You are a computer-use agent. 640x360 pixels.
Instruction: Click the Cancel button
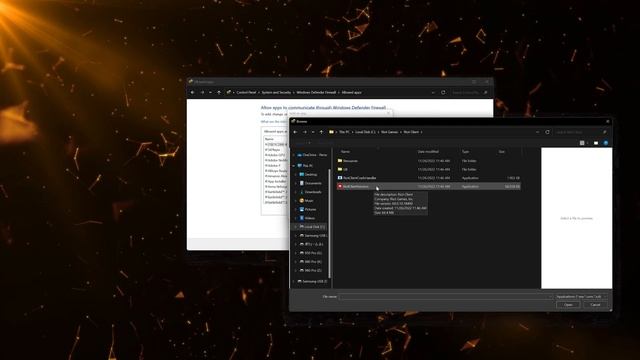(596, 305)
